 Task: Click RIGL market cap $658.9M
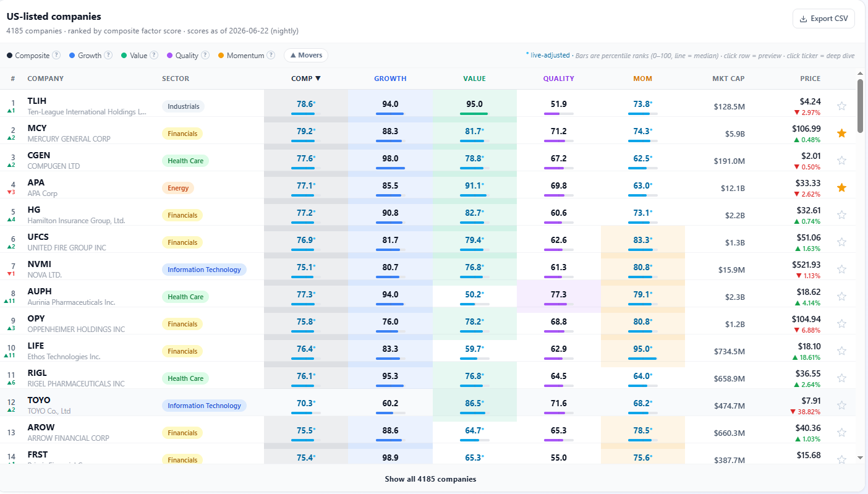click(x=730, y=378)
